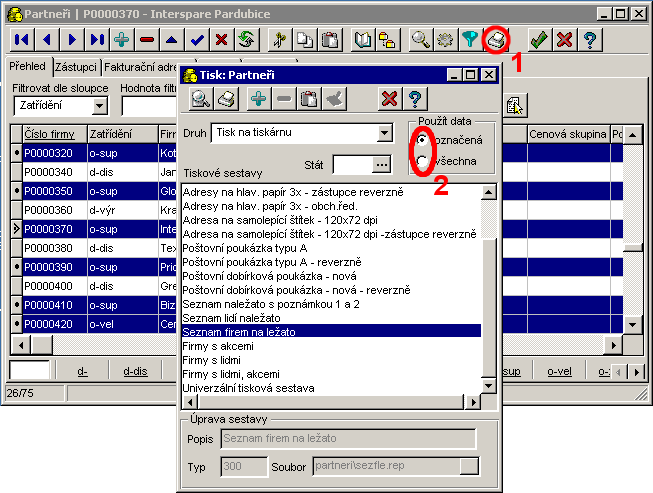The height and width of the screenshot is (493, 653).
Task: Click the printer icon in the Tisk dialog
Action: click(x=227, y=98)
